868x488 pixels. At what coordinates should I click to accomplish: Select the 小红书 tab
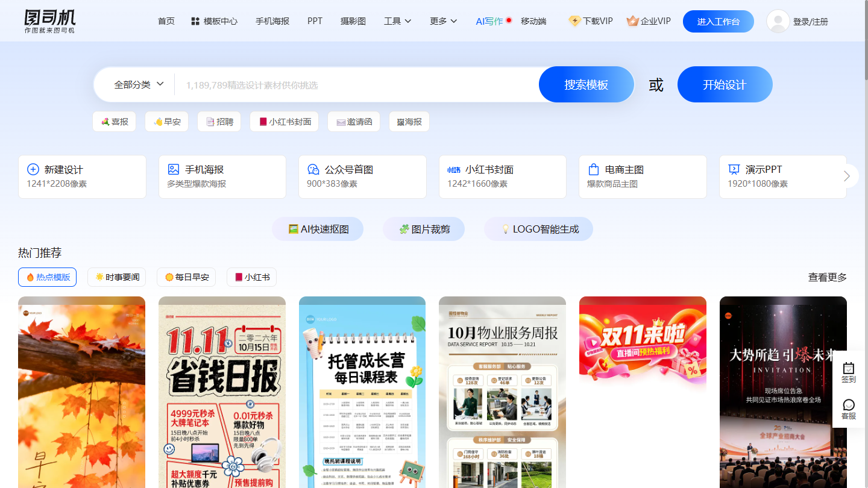coord(251,277)
